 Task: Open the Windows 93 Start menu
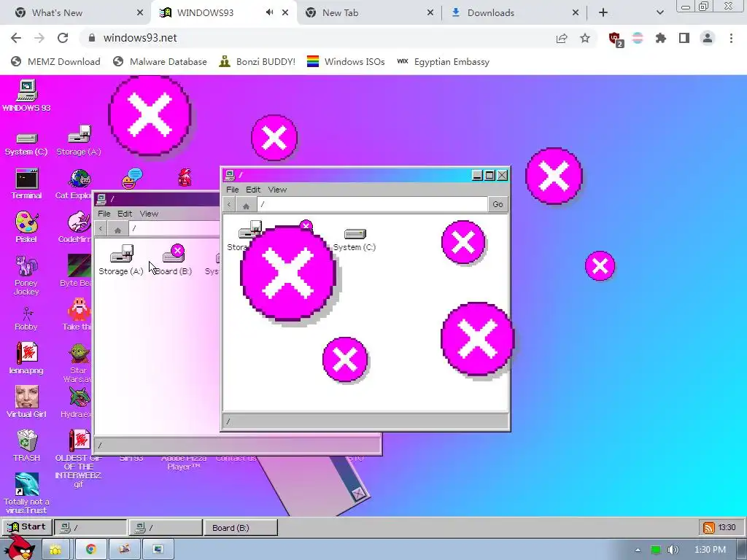pos(27,527)
